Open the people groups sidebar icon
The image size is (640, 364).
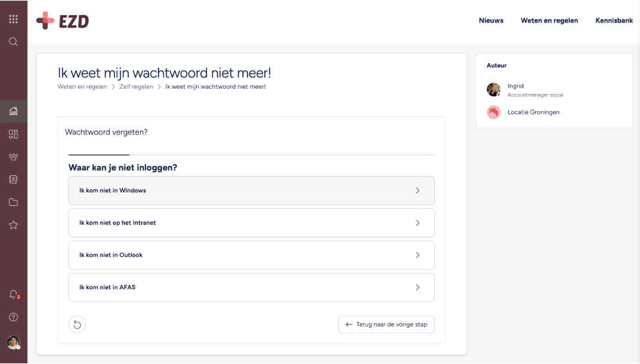[13, 157]
